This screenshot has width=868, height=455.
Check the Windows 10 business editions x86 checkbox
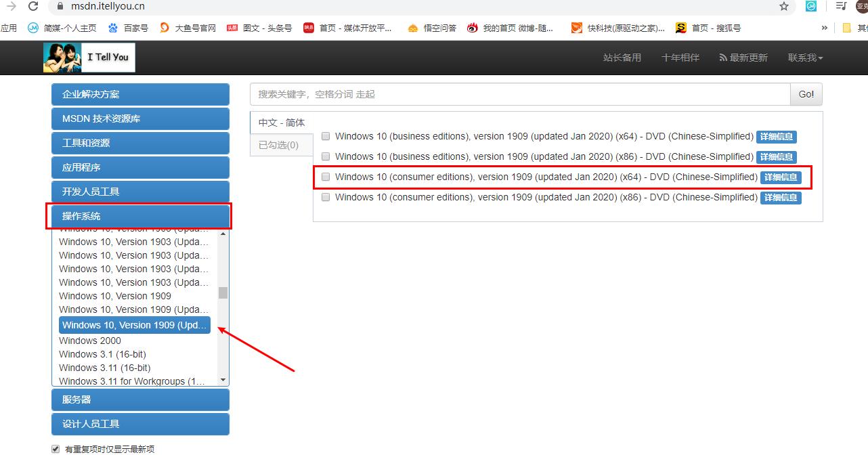[x=326, y=156]
